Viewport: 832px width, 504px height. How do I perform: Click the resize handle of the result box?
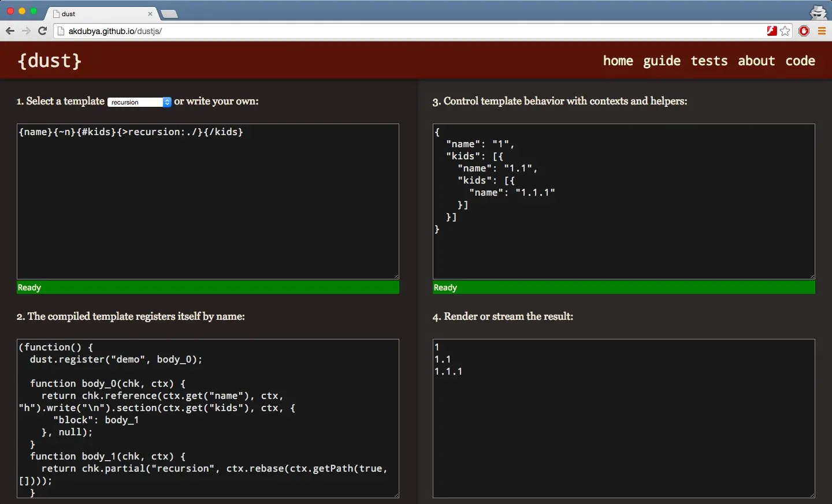click(812, 495)
